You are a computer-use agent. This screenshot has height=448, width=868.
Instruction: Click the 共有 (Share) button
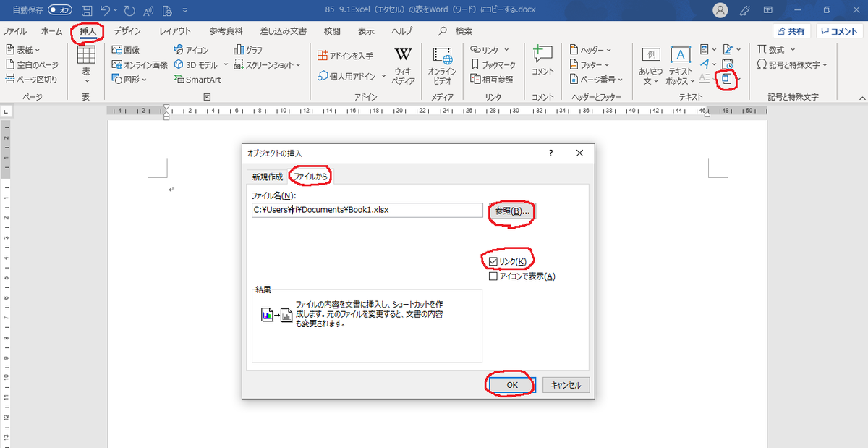point(791,31)
